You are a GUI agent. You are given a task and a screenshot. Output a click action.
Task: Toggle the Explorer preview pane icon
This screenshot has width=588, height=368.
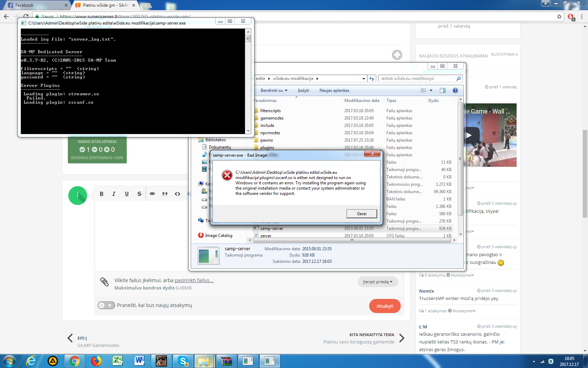442,90
